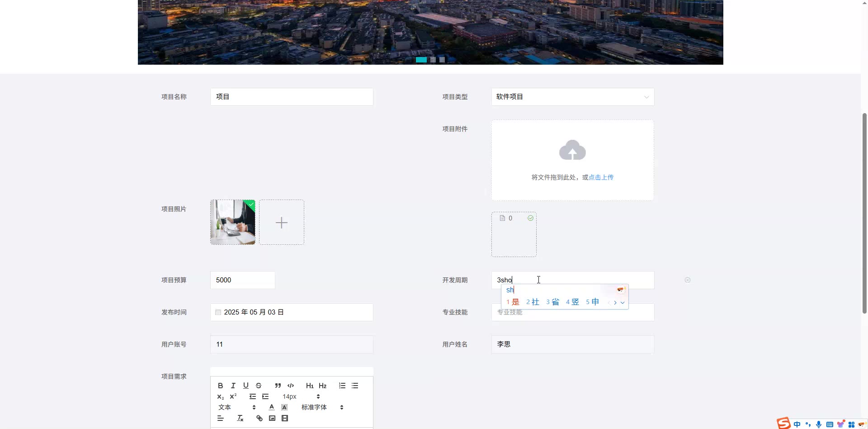This screenshot has height=429, width=868.
Task: Apply Heading 2 style
Action: click(322, 386)
